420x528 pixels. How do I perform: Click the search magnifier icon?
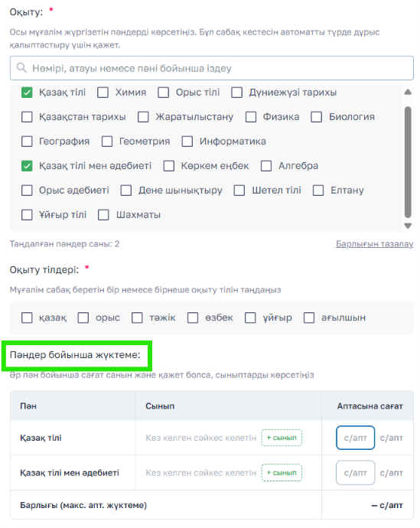tap(21, 67)
